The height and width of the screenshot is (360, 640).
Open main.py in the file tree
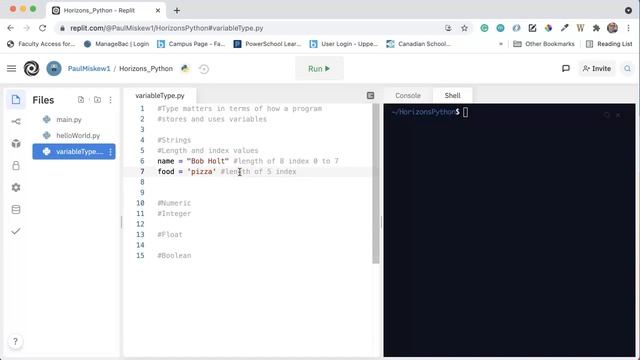coord(69,120)
